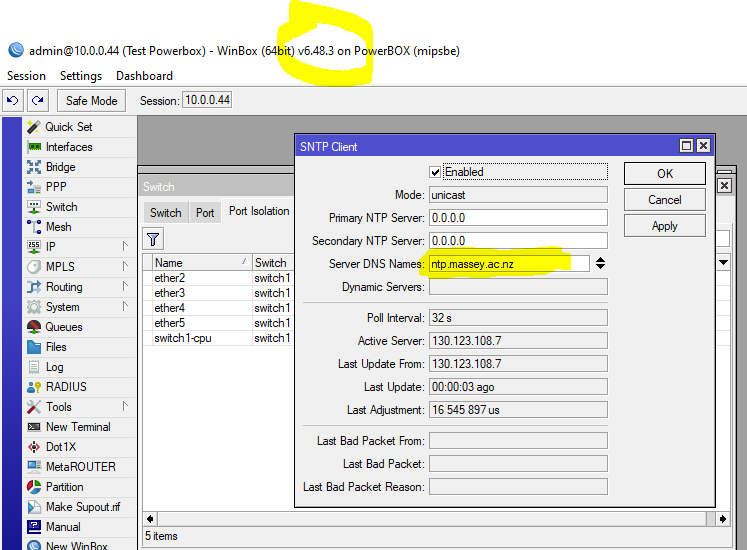Viewport: 747px width, 550px height.
Task: Open the Quick Set icon in the sidebar
Action: coord(34,127)
